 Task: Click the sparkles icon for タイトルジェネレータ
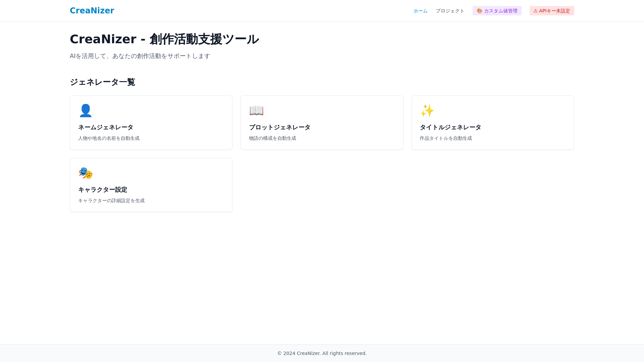pos(427,110)
